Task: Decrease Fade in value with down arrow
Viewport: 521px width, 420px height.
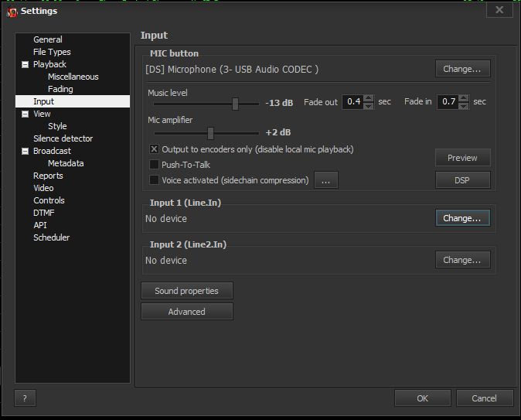Action: pyautogui.click(x=463, y=105)
